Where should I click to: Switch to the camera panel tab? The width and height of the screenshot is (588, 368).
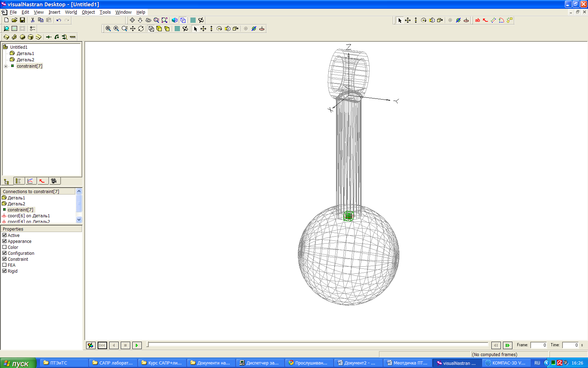(x=54, y=181)
